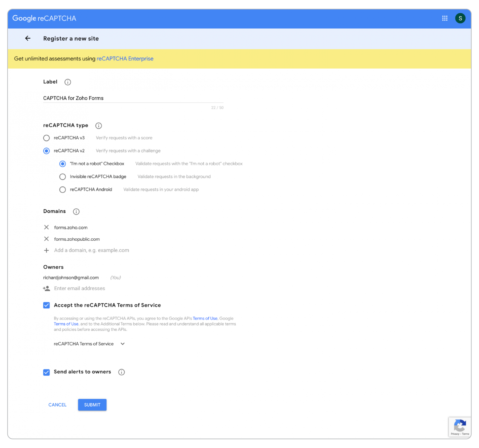Click the back arrow icon
479x448 pixels.
pyautogui.click(x=28, y=38)
